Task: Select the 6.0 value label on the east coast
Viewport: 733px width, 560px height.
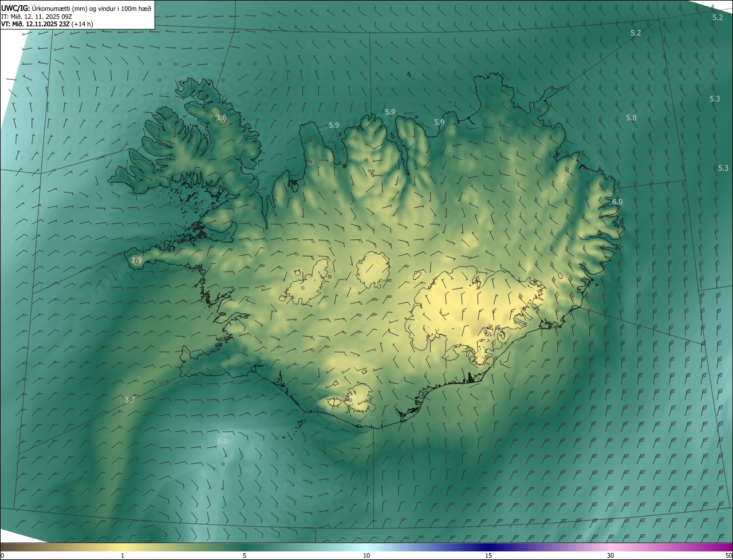Action: tap(617, 202)
